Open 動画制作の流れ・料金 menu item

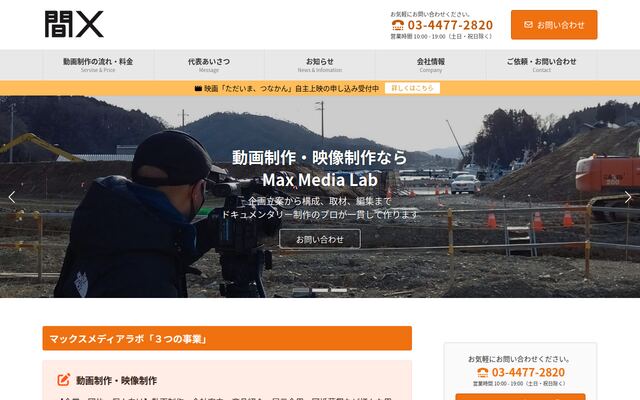coord(98,65)
